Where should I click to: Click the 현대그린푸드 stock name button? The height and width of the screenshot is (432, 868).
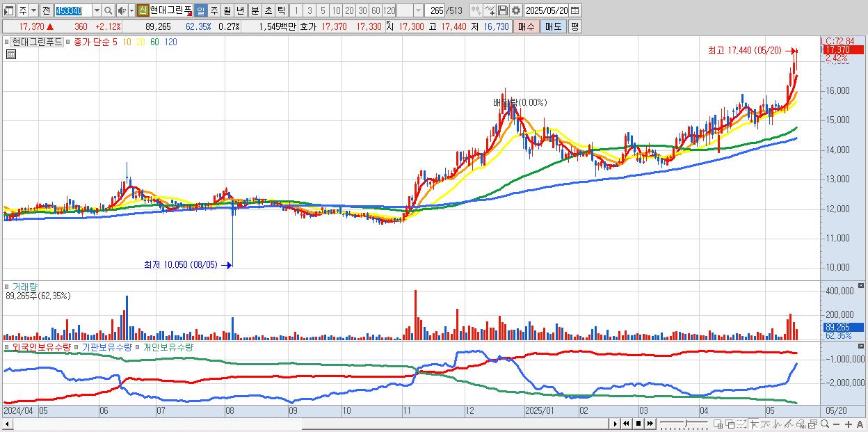171,10
